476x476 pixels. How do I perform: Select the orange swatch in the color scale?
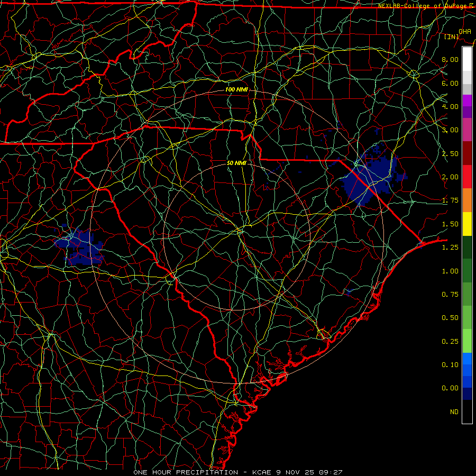coord(467,200)
